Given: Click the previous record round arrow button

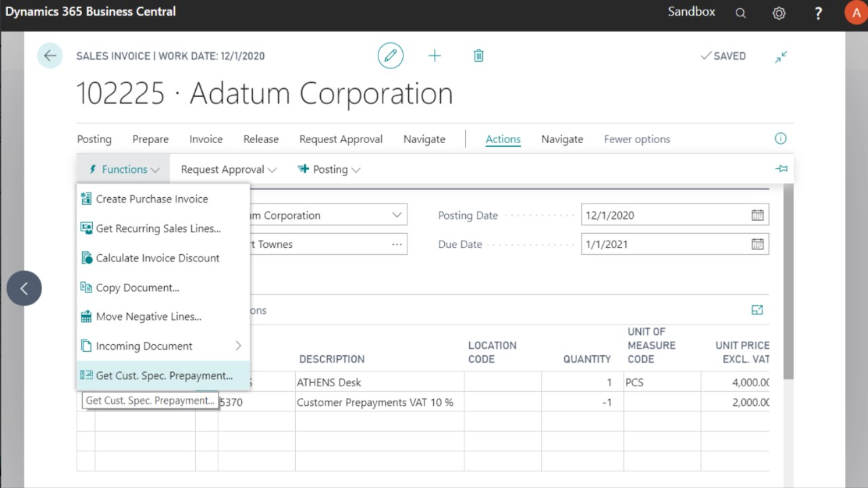Looking at the screenshot, I should click(x=24, y=288).
